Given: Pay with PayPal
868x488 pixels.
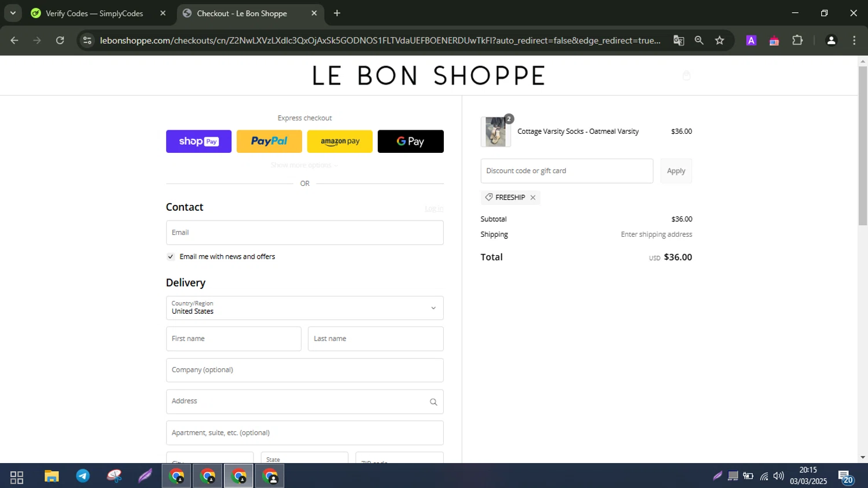Looking at the screenshot, I should [x=269, y=141].
